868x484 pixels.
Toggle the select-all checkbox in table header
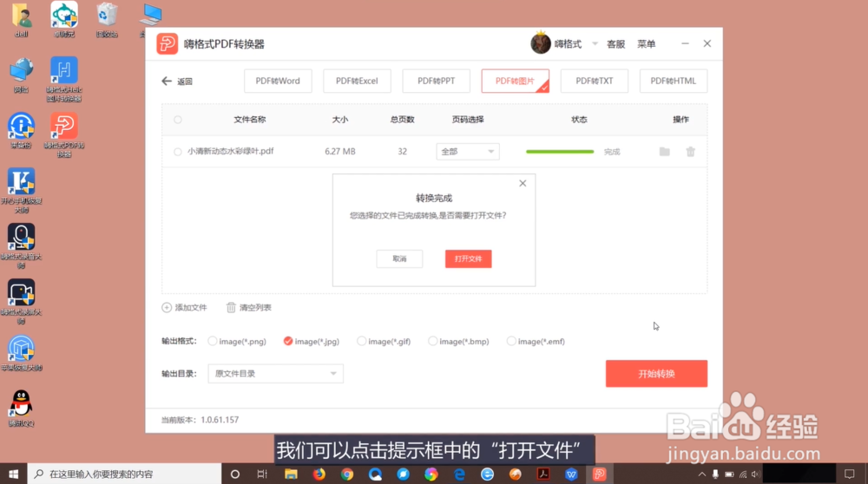[178, 120]
